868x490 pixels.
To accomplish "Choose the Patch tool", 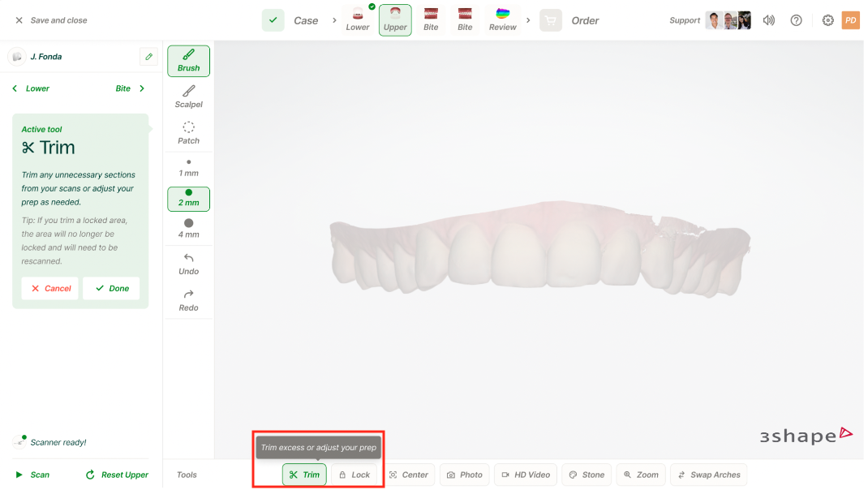I will pyautogui.click(x=188, y=133).
